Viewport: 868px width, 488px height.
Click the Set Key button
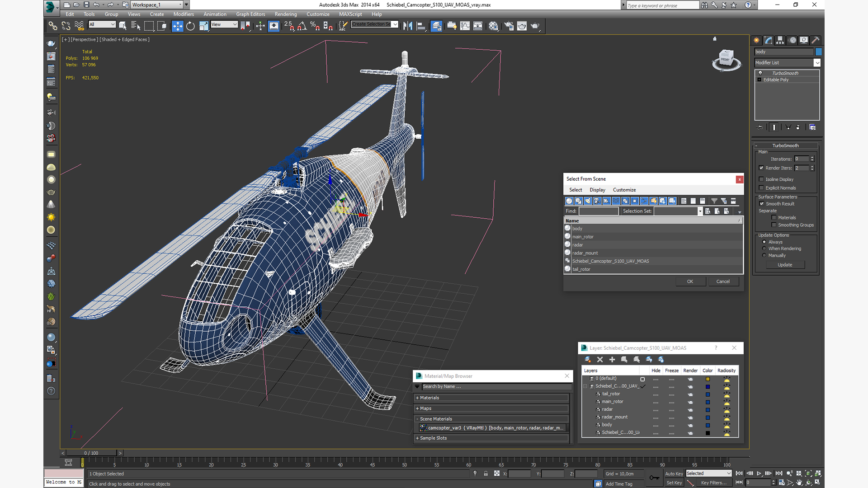[x=674, y=483]
